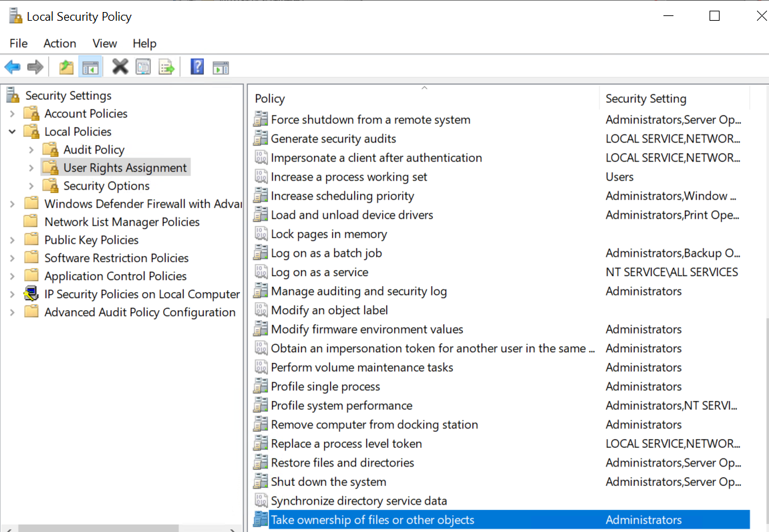769x532 pixels.
Task: Expand the Public Key Policies node
Action: (x=12, y=240)
